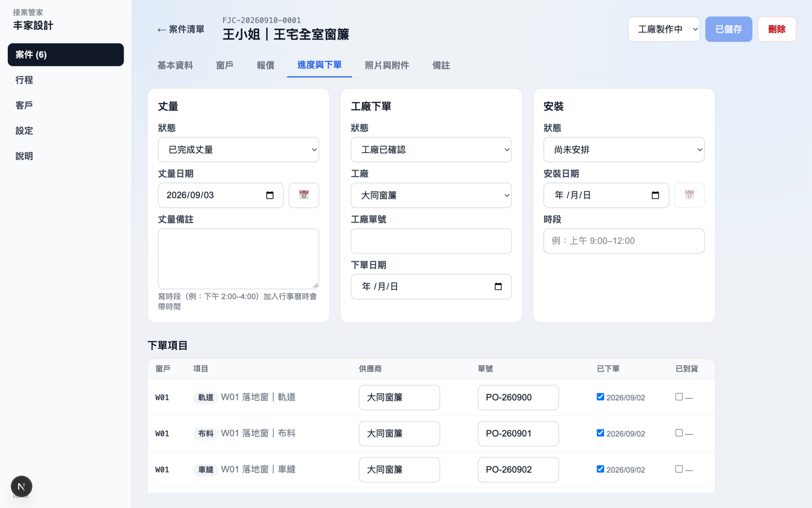Check 已到貨 for W01 布料 row
This screenshot has height=508, width=812.
(x=679, y=433)
